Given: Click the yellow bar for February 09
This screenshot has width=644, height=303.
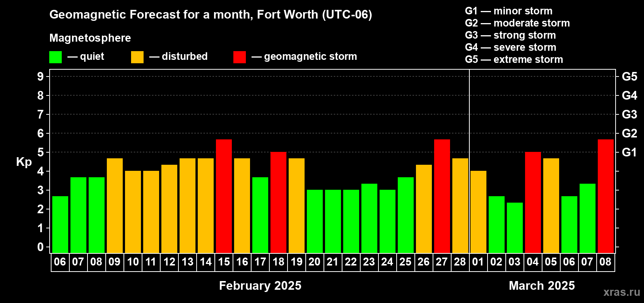Looking at the screenshot, I should pyautogui.click(x=115, y=206).
